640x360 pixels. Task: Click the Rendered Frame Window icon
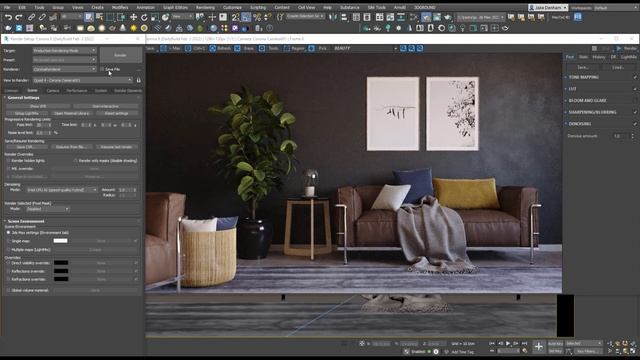(x=437, y=17)
